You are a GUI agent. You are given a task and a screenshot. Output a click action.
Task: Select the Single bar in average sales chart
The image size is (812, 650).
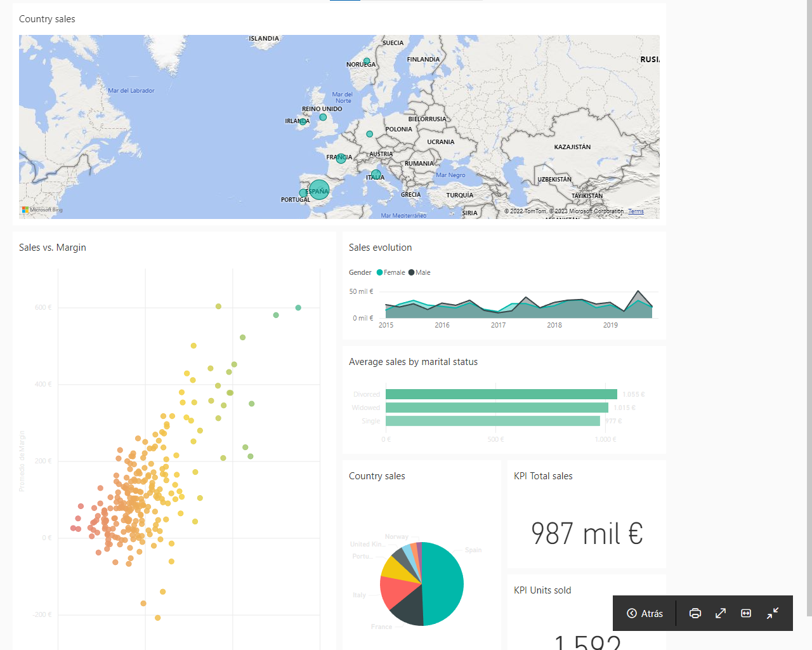point(492,421)
